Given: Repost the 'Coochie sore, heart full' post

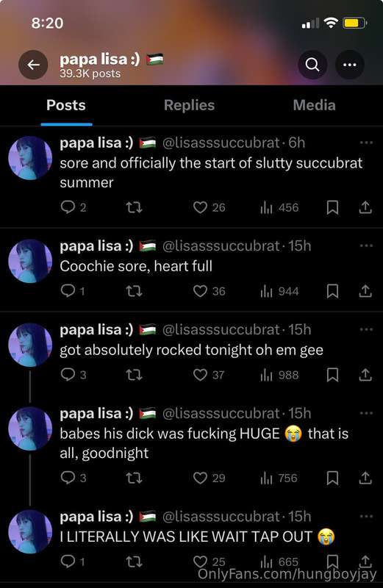Looking at the screenshot, I should tap(134, 291).
